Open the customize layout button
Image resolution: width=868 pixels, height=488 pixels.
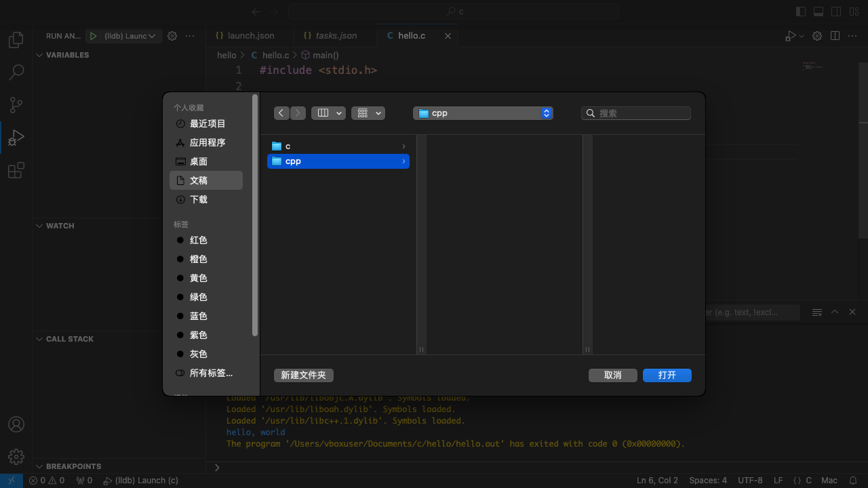(854, 12)
